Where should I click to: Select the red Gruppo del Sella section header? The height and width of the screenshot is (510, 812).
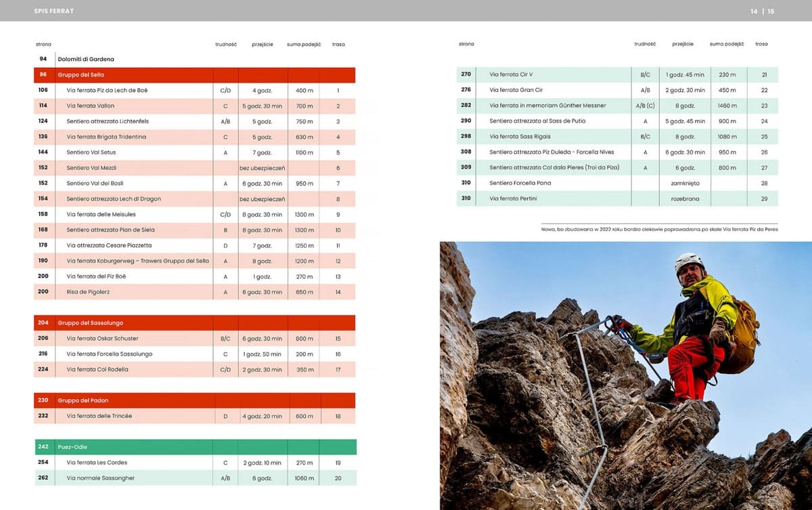click(195, 75)
